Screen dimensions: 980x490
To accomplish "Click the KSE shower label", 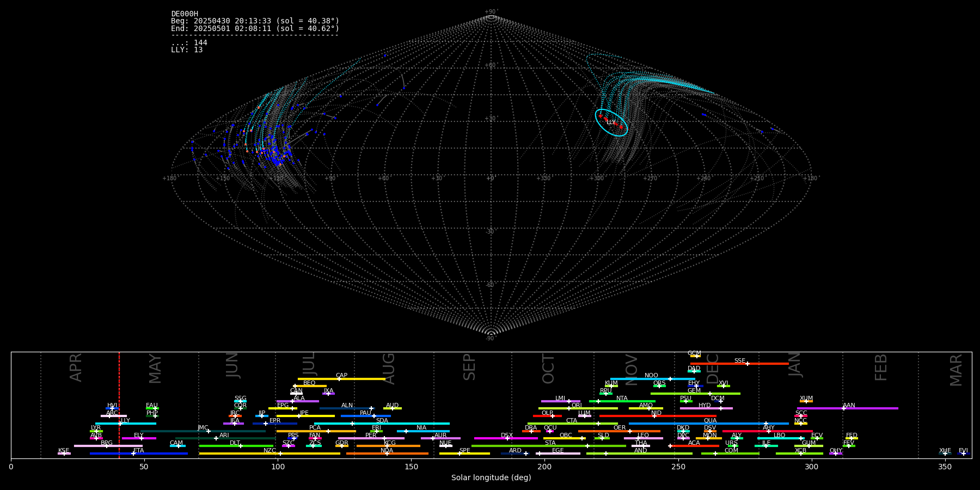I will pos(64,451).
